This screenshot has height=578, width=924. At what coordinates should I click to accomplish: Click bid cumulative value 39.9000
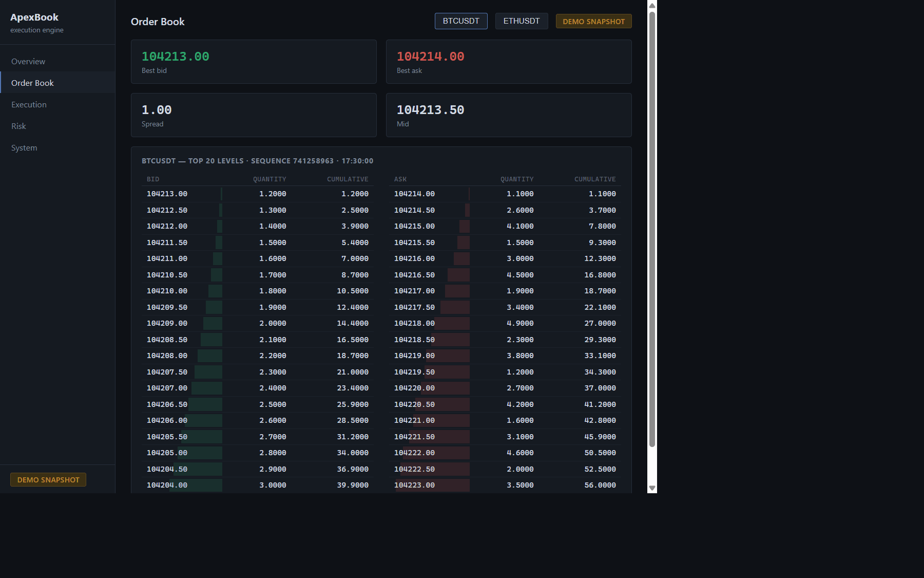(x=353, y=485)
